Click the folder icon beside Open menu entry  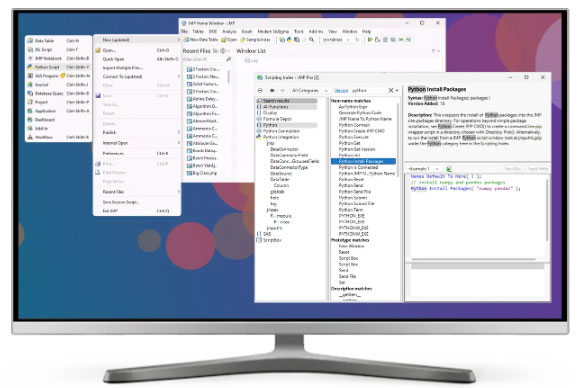98,50
